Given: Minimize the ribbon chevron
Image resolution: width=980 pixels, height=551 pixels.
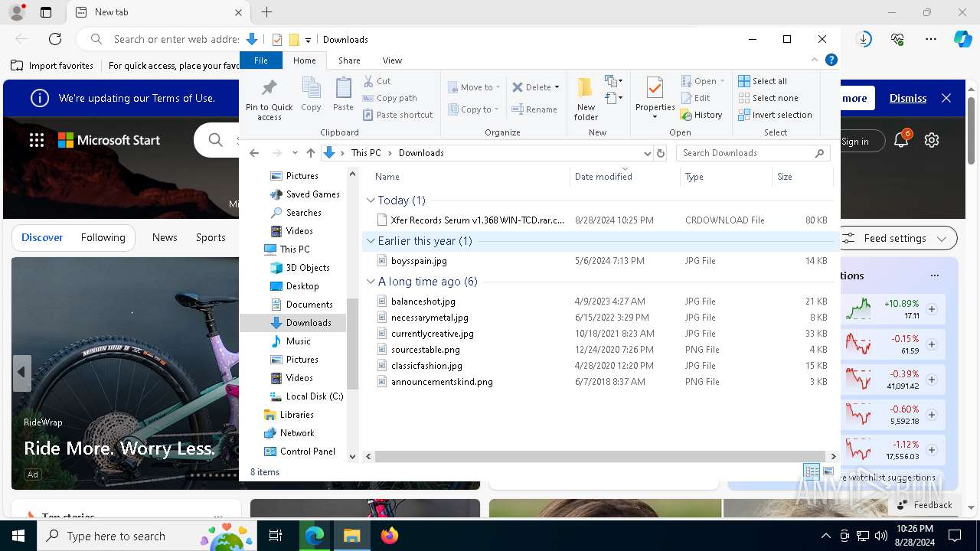Looking at the screenshot, I should tap(815, 60).
